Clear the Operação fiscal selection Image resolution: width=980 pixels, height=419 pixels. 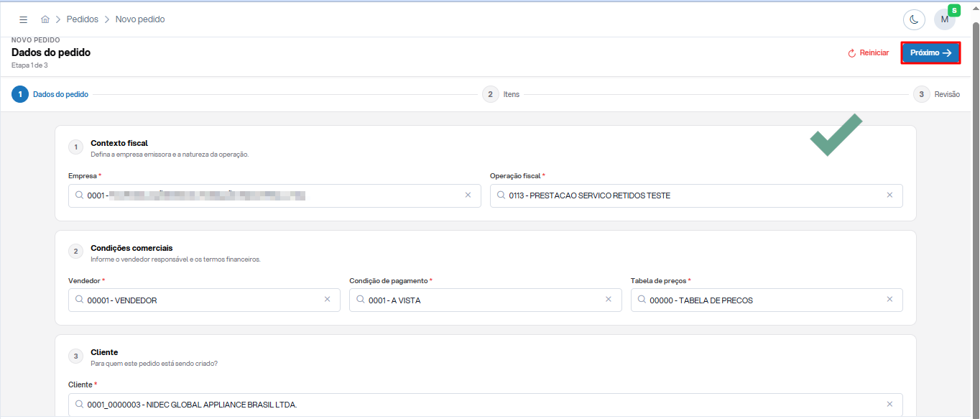[889, 195]
